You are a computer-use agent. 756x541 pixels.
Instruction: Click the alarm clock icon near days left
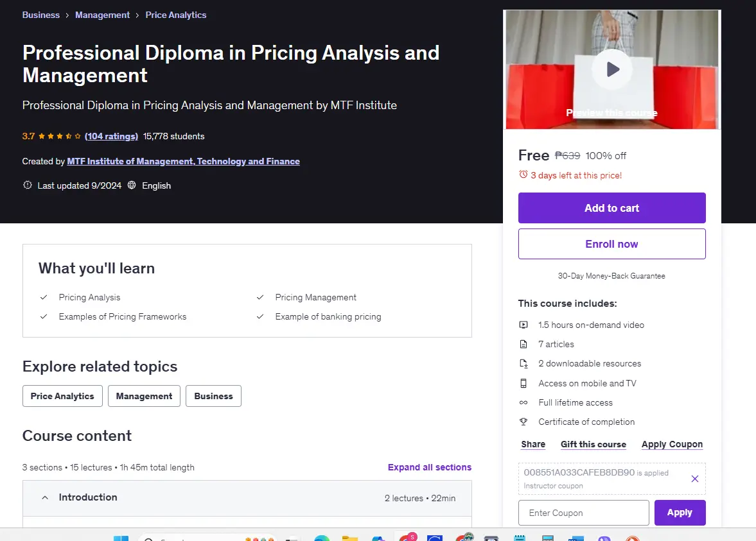[523, 175]
